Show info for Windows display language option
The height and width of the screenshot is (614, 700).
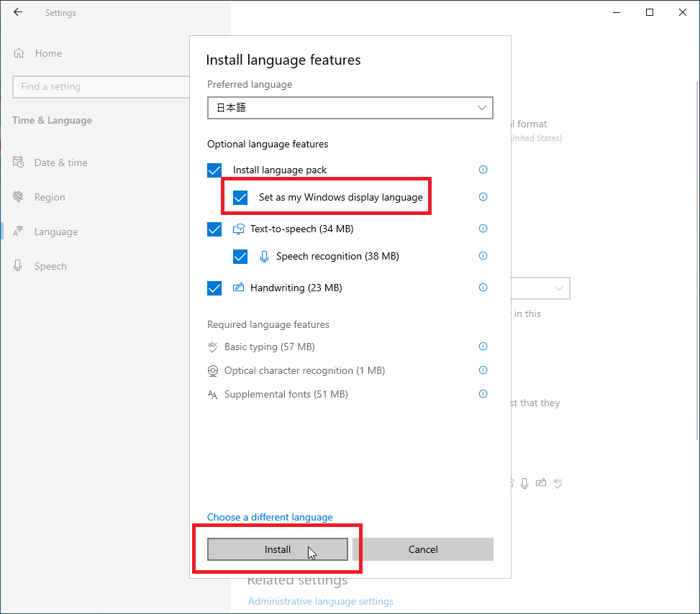[x=483, y=197]
